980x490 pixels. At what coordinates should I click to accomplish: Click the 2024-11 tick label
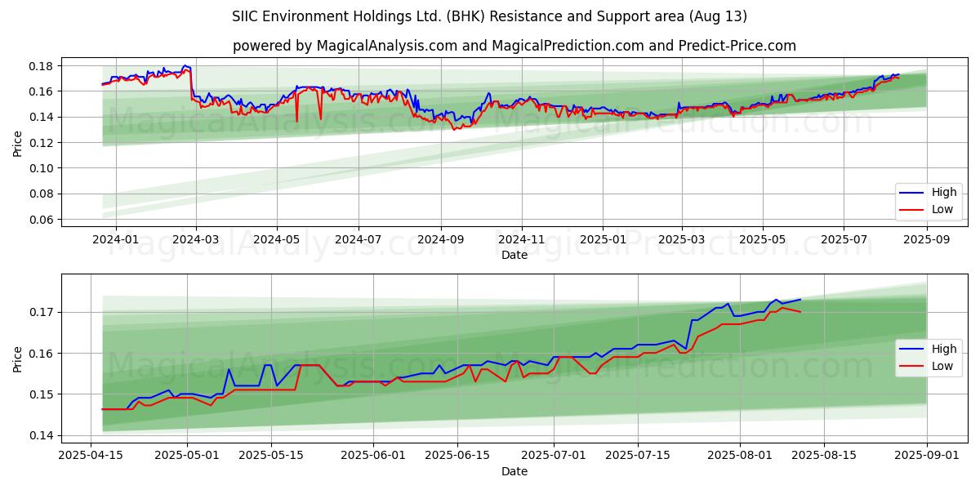523,239
